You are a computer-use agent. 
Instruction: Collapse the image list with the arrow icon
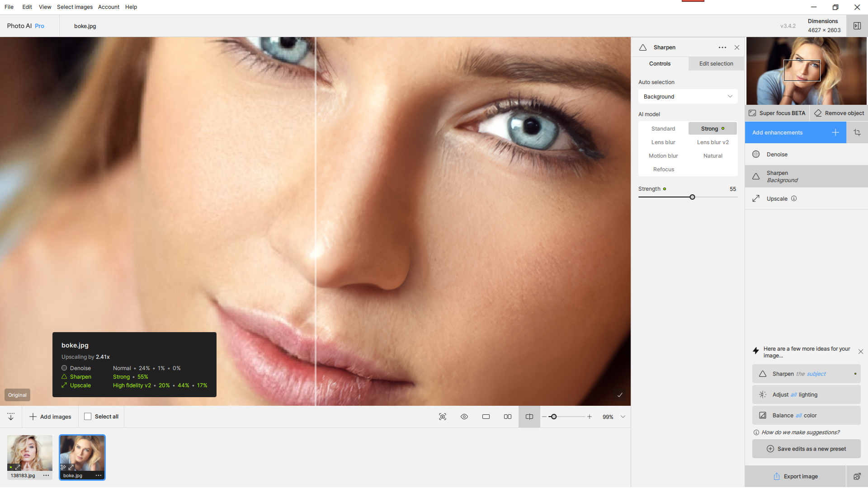[11, 417]
